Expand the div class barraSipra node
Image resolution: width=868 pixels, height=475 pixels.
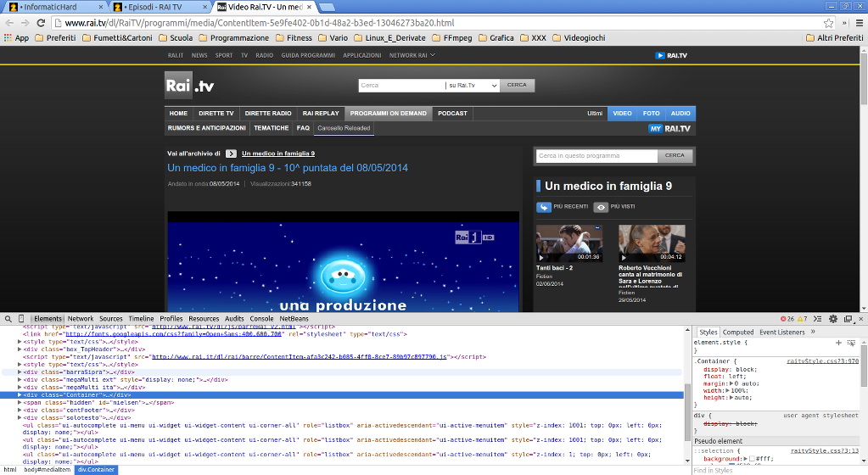tap(20, 372)
